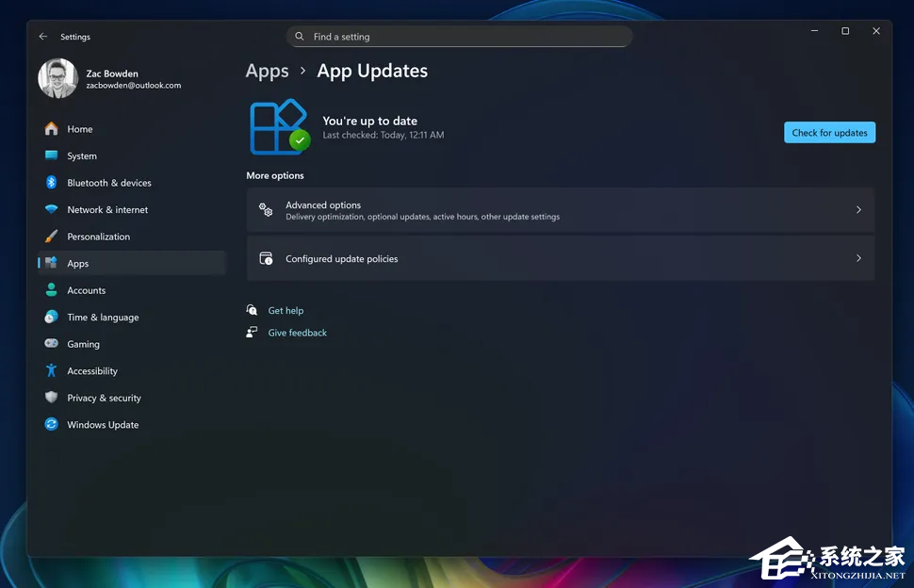This screenshot has height=588, width=914.
Task: Click the Personalization brush icon
Action: (x=51, y=237)
